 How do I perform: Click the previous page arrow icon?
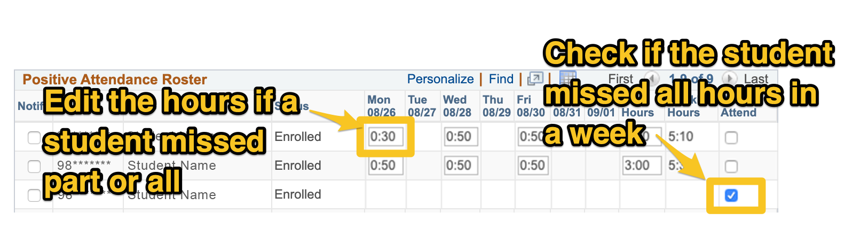tap(651, 79)
